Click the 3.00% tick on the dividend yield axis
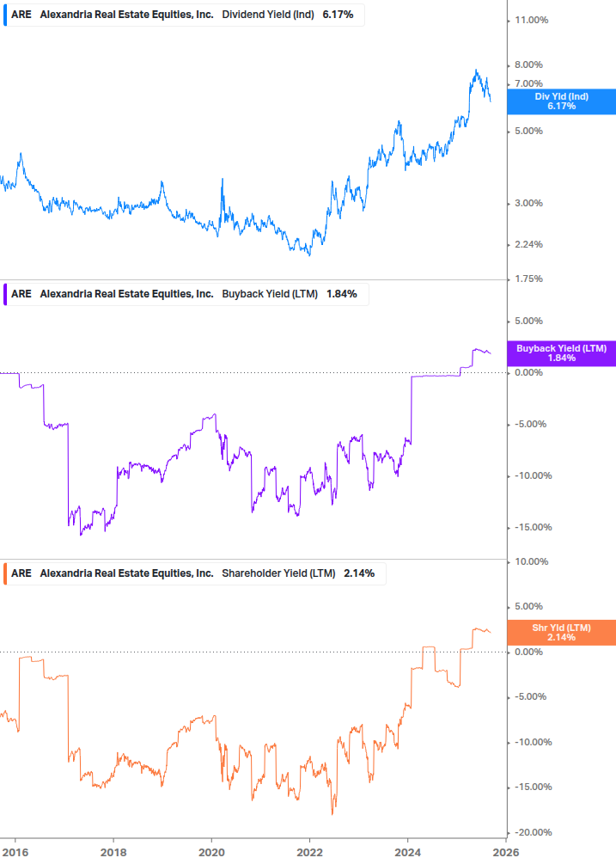Viewport: 616px width, 864px height. pyautogui.click(x=528, y=204)
